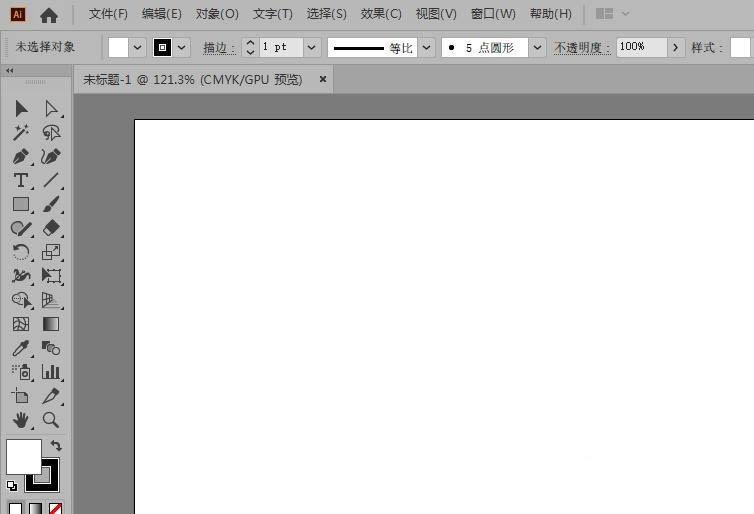
Task: Open the stroke weight dropdown
Action: coord(312,48)
